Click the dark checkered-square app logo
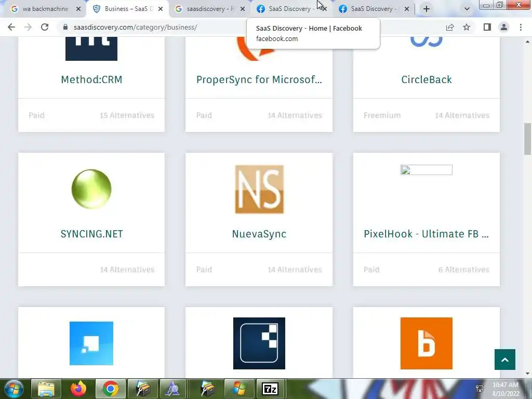The height and width of the screenshot is (399, 532). coord(259,343)
